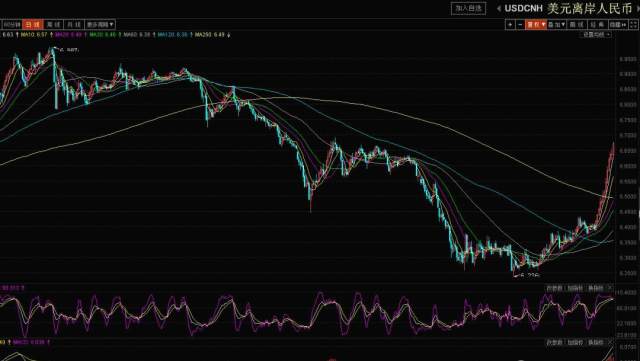This screenshot has width=640, height=361.
Task: Toggle fullscreen chart icon at toolbar end
Action: [x=633, y=25]
